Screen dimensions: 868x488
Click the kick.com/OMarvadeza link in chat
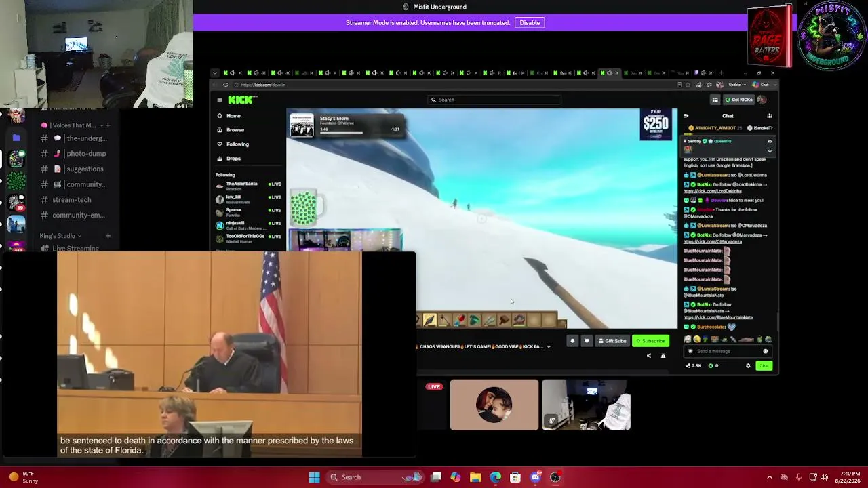coord(713,242)
